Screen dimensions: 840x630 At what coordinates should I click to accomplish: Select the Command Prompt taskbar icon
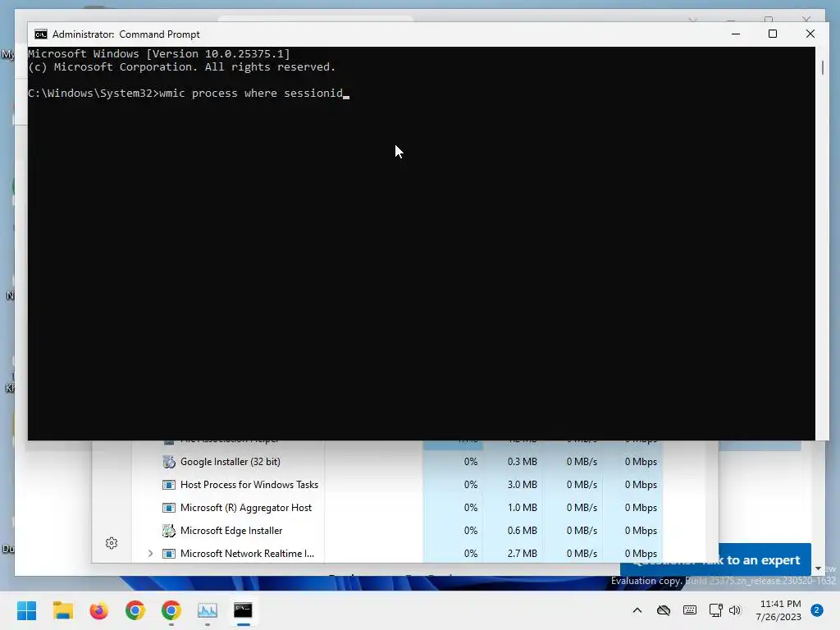(x=243, y=610)
